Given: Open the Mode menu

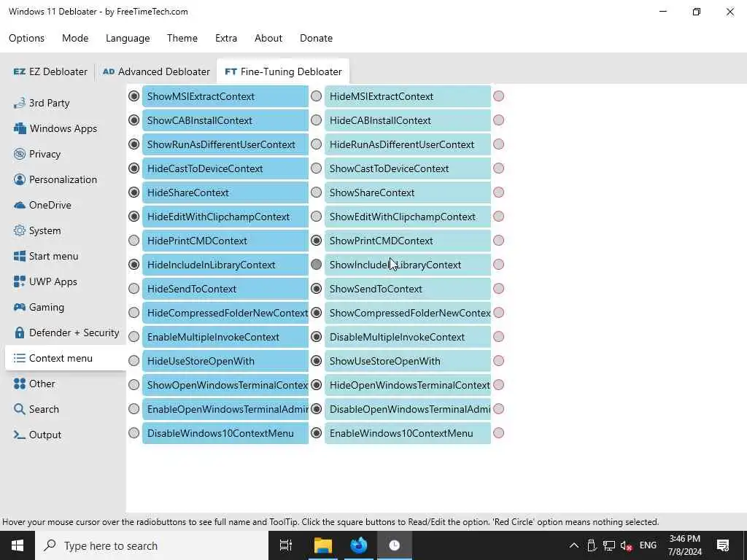Looking at the screenshot, I should click(x=75, y=38).
